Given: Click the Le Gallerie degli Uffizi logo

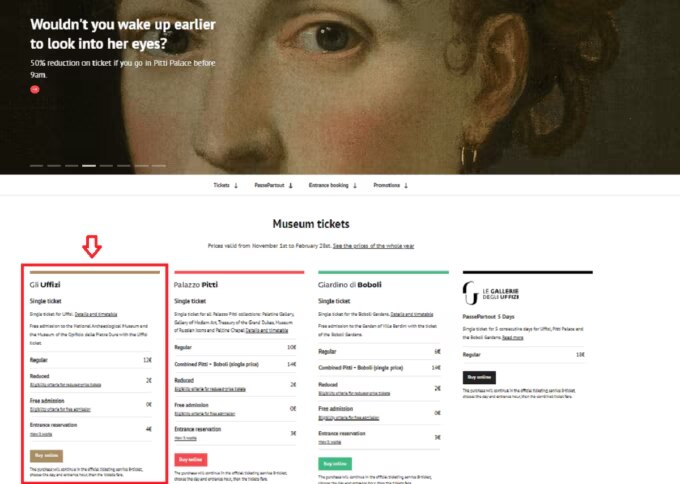Looking at the screenshot, I should [x=490, y=293].
